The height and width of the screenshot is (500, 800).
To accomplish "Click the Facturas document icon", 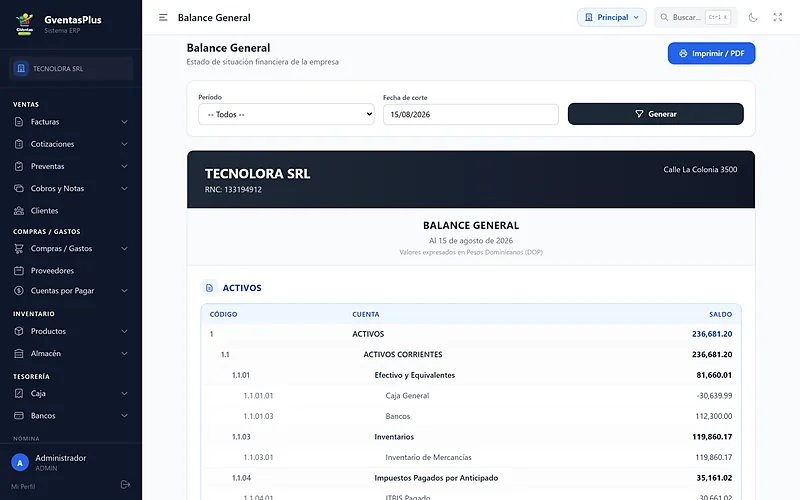I will (19, 122).
